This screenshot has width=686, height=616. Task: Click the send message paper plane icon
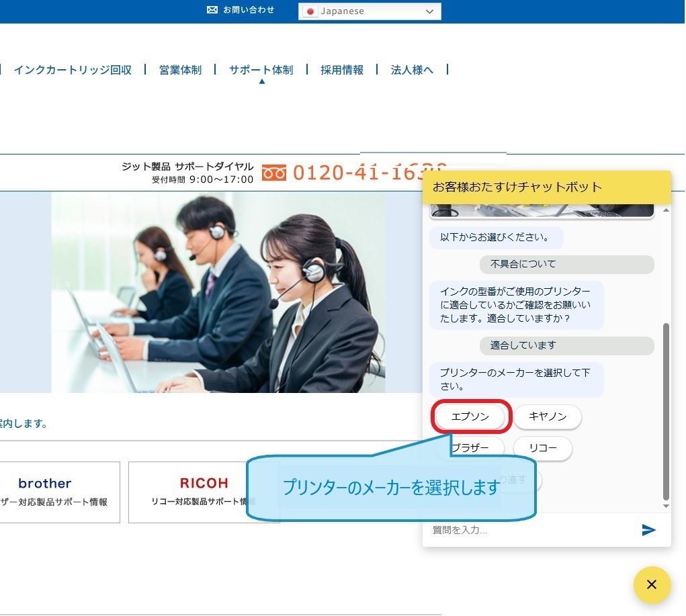[648, 530]
